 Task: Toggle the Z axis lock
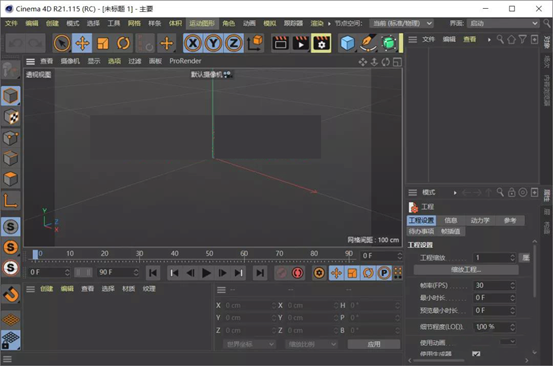click(233, 43)
